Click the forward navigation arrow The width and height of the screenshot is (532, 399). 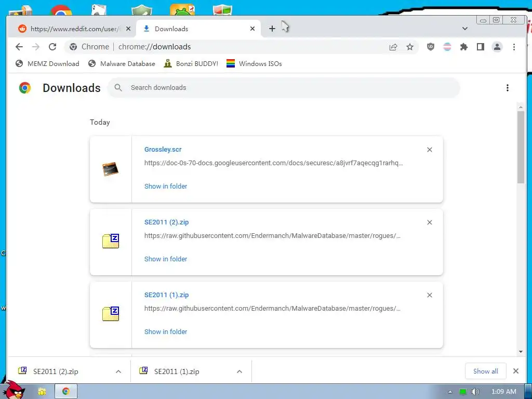pyautogui.click(x=36, y=47)
